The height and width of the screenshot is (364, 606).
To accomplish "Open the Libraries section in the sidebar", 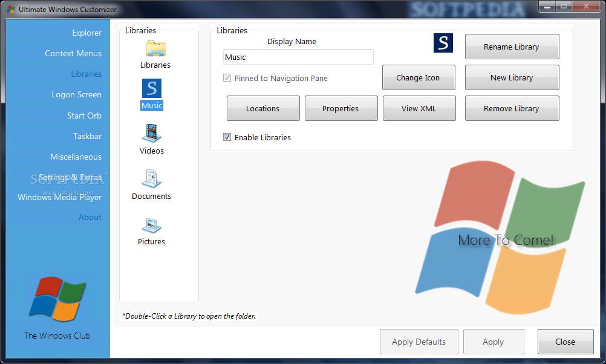I will (x=86, y=74).
